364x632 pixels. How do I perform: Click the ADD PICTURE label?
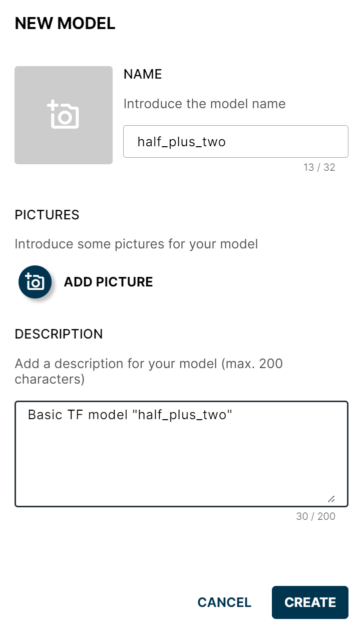click(108, 282)
